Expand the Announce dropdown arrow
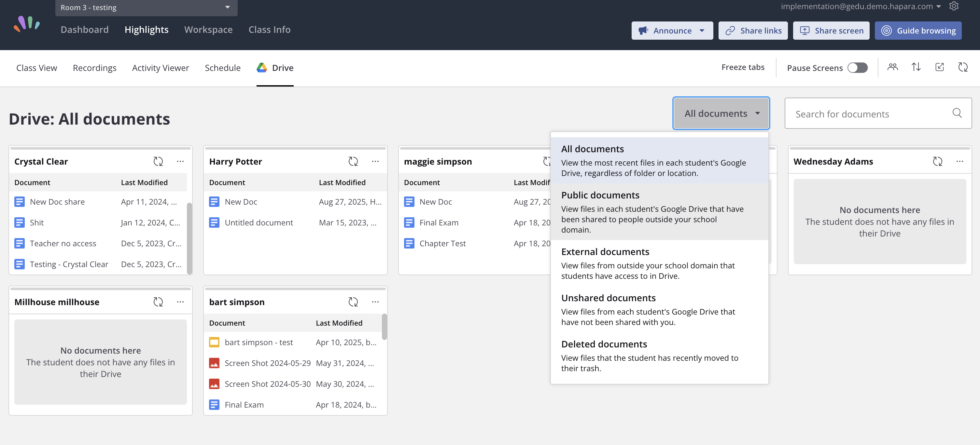Screen dimensions: 980x445 tap(702, 30)
